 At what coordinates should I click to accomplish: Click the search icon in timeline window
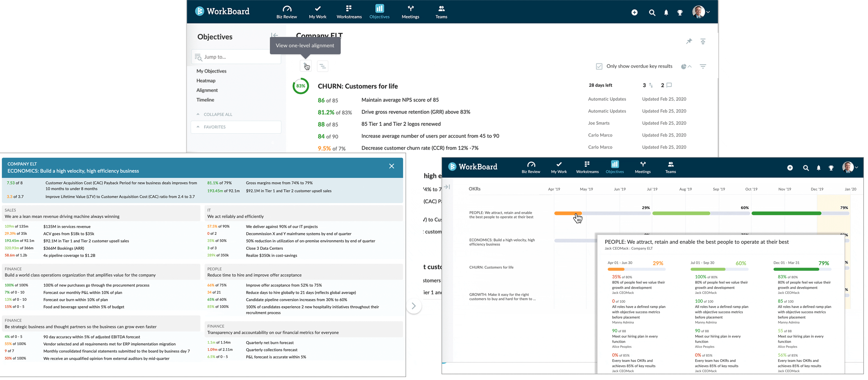pos(806,168)
